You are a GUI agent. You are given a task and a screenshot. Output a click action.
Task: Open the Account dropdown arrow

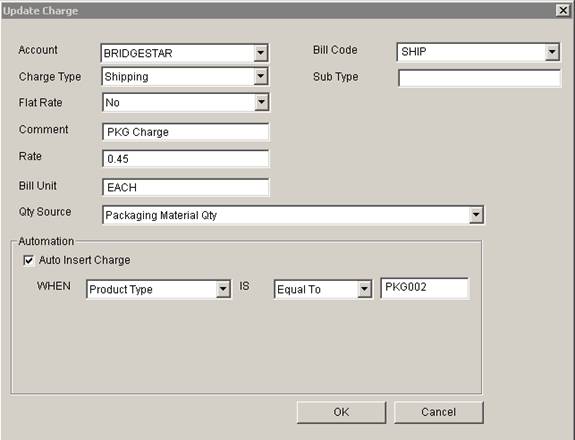[260, 53]
